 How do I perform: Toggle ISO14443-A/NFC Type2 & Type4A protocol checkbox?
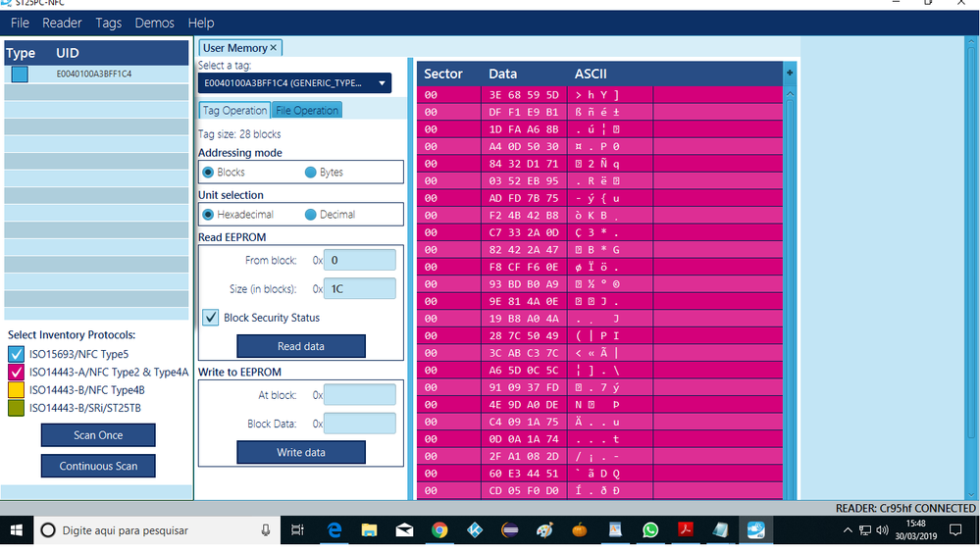(x=17, y=373)
